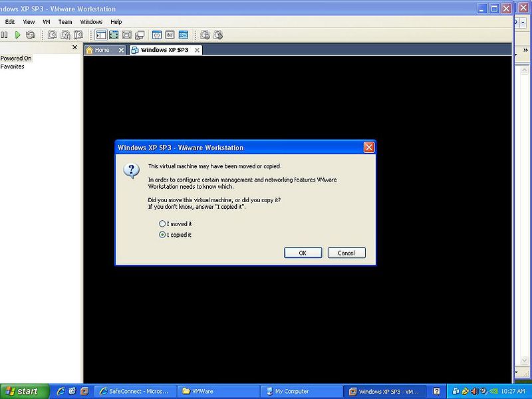
Task: Switch to full screen mode icon
Action: click(114, 35)
